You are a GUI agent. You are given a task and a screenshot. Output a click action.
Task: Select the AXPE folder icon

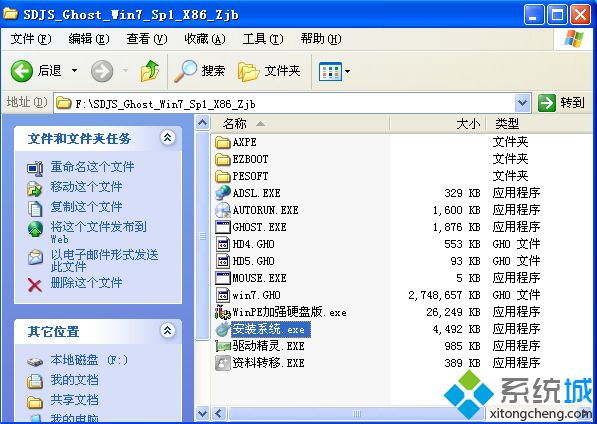222,143
